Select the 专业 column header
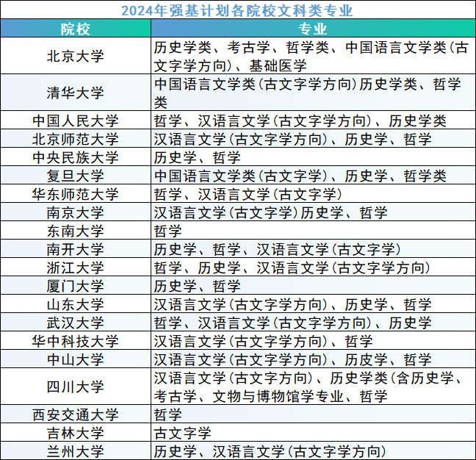 313,28
